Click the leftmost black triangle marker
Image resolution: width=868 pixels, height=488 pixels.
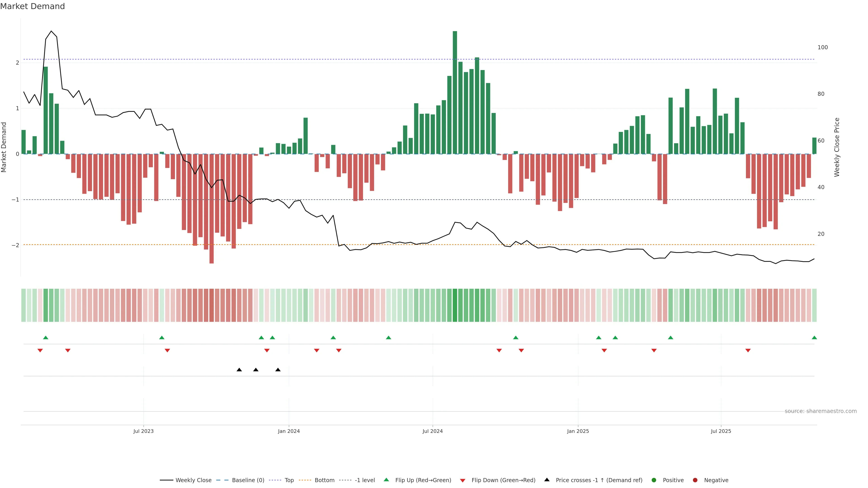tap(239, 370)
